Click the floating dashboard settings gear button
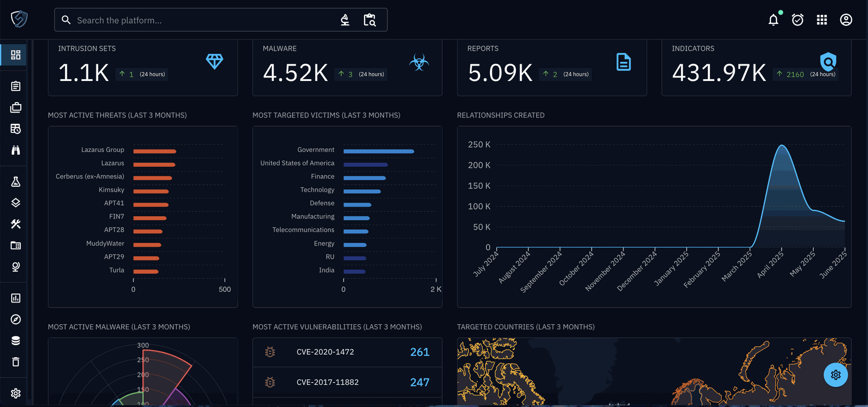868x407 pixels. tap(835, 375)
